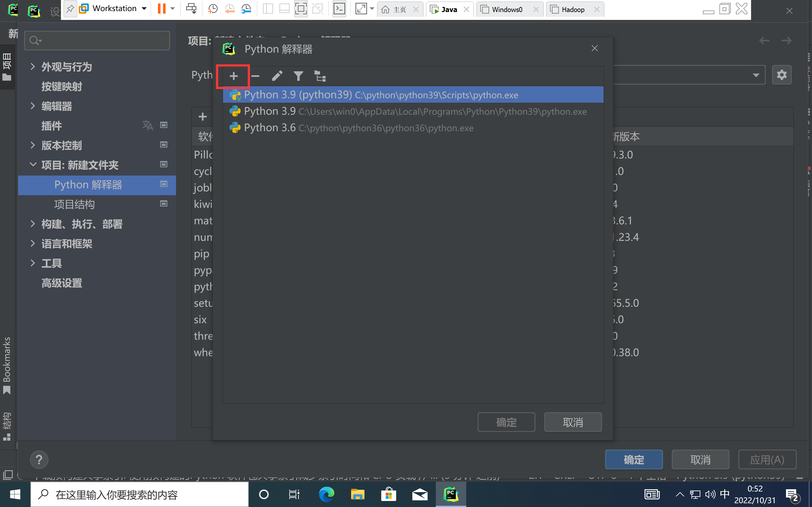Collapse the 项目: 新建文件夹 tree node
The height and width of the screenshot is (507, 812).
click(x=33, y=165)
